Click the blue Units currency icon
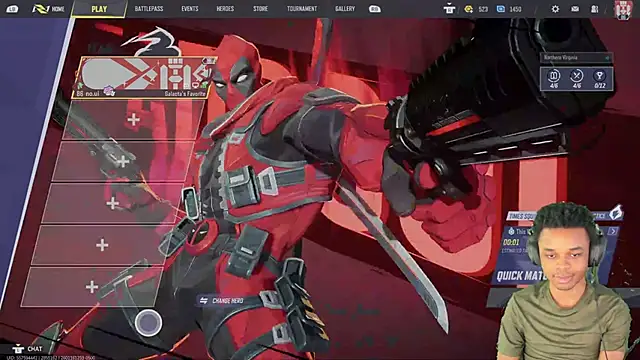Image resolution: width=640 pixels, height=360 pixels. tap(501, 9)
